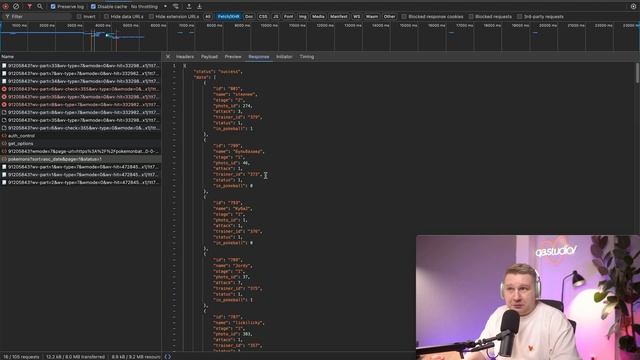Filter requests by Wasm type
Image resolution: width=640 pixels, height=360 pixels.
click(372, 17)
